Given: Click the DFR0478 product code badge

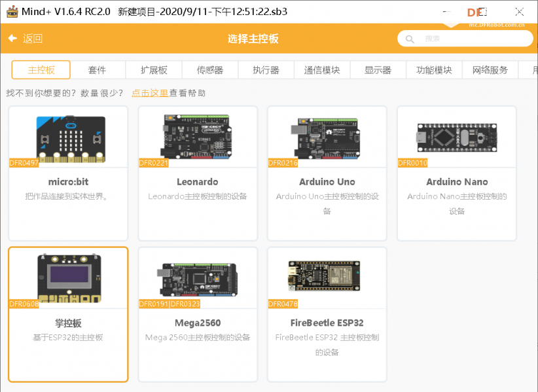Looking at the screenshot, I should pyautogui.click(x=283, y=304).
